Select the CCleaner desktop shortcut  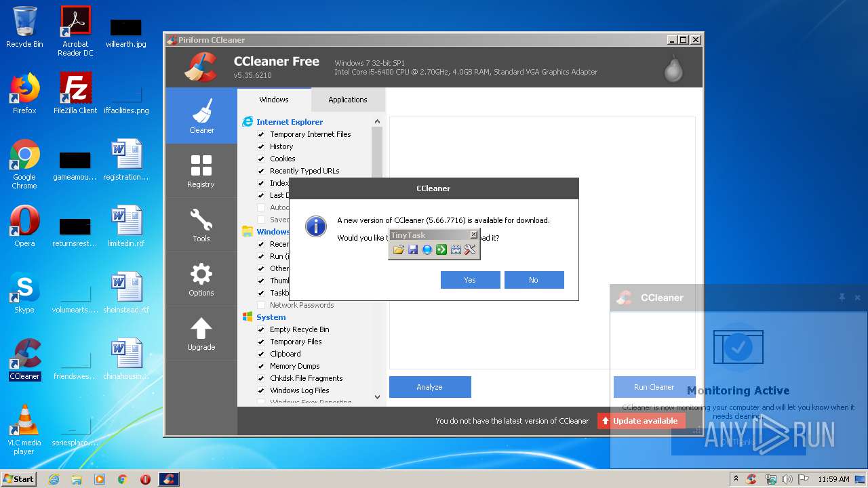pos(24,359)
